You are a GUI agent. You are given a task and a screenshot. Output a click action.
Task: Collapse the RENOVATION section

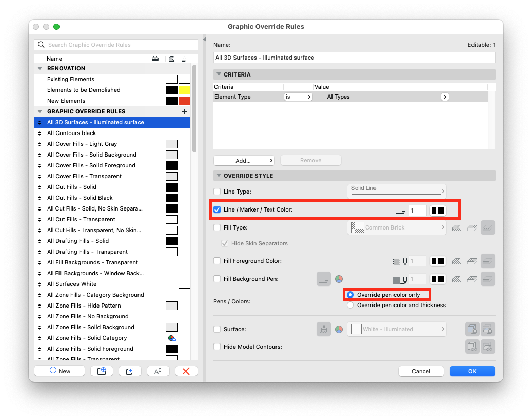pyautogui.click(x=40, y=68)
